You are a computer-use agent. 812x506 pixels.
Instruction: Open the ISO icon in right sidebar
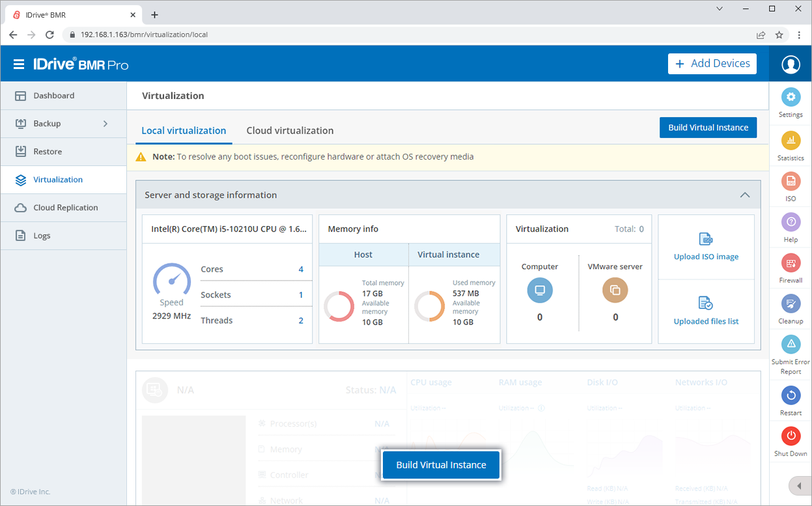[x=791, y=182]
